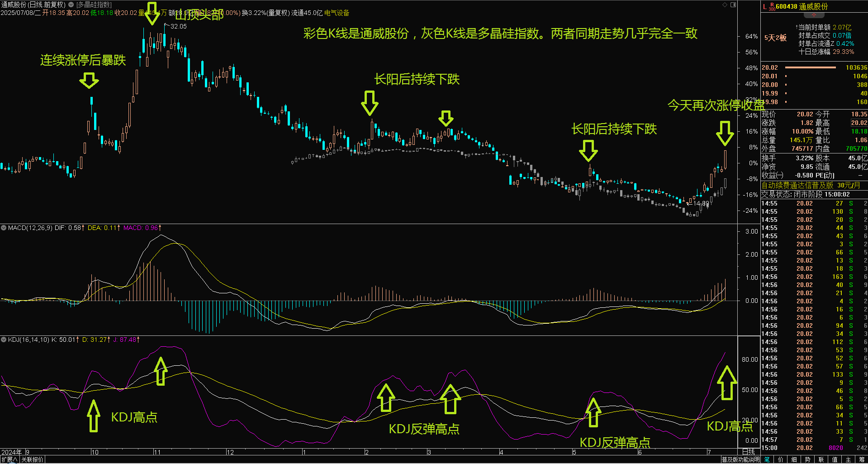
Task: Open the 筹 (chip distribution) tab
Action: tap(862, 459)
